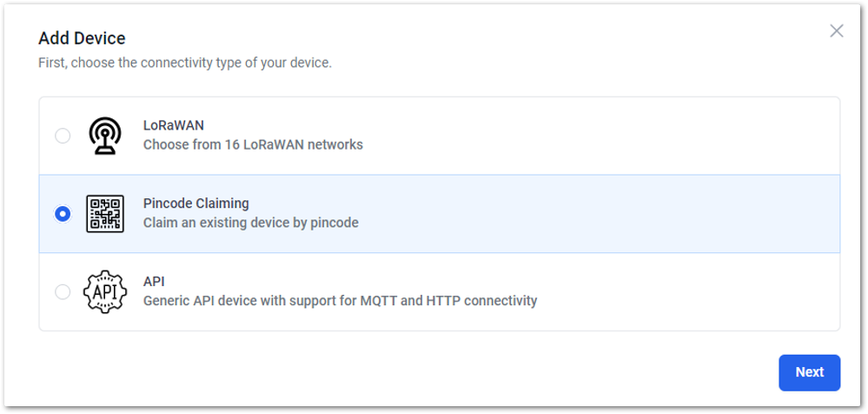Screen dimensions: 868x414
Task: Select the Pincode Claiming radio button
Action: pyautogui.click(x=63, y=213)
